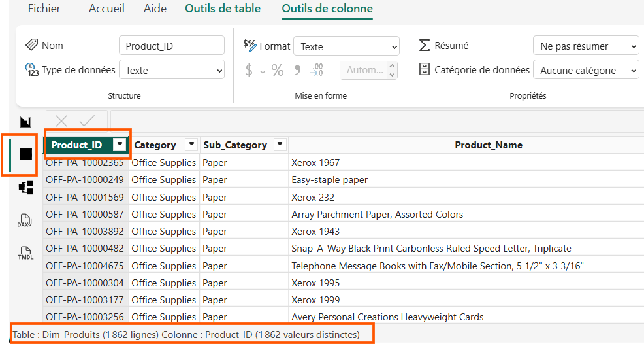
Task: Click the Résumé sigma icon
Action: (425, 45)
